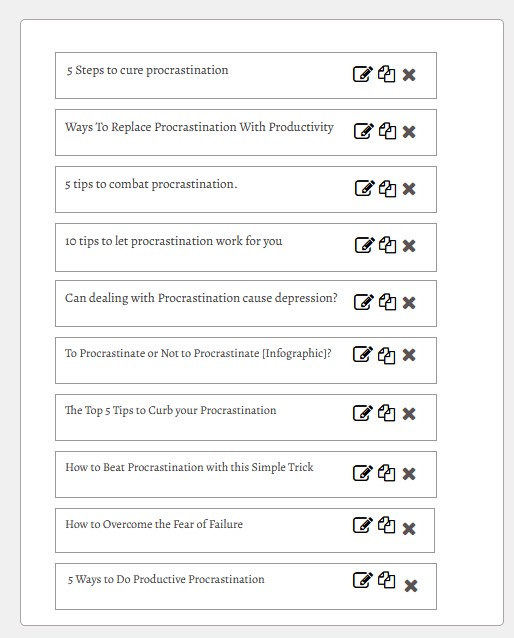Copy 'To Procrastinate or Not to Procrastinate' title

coord(387,355)
